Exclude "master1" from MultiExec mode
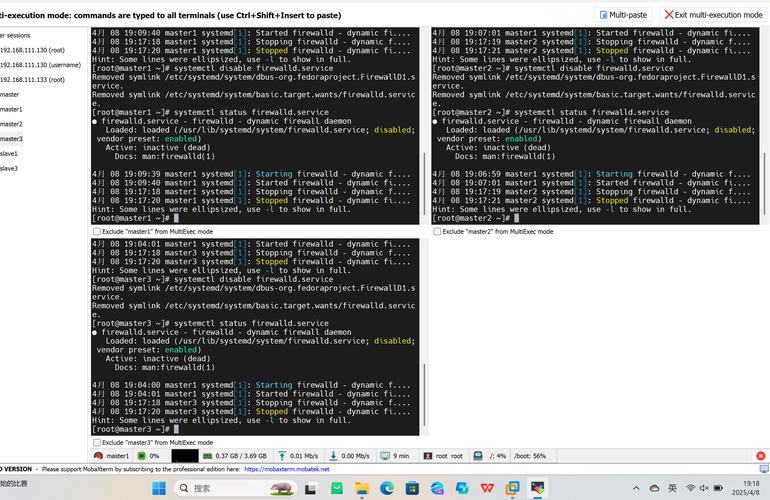Image resolution: width=770 pixels, height=500 pixels. (97, 231)
